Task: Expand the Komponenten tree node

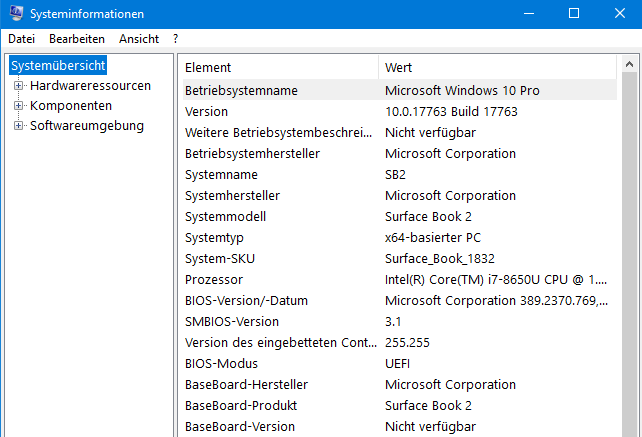Action: (18, 106)
